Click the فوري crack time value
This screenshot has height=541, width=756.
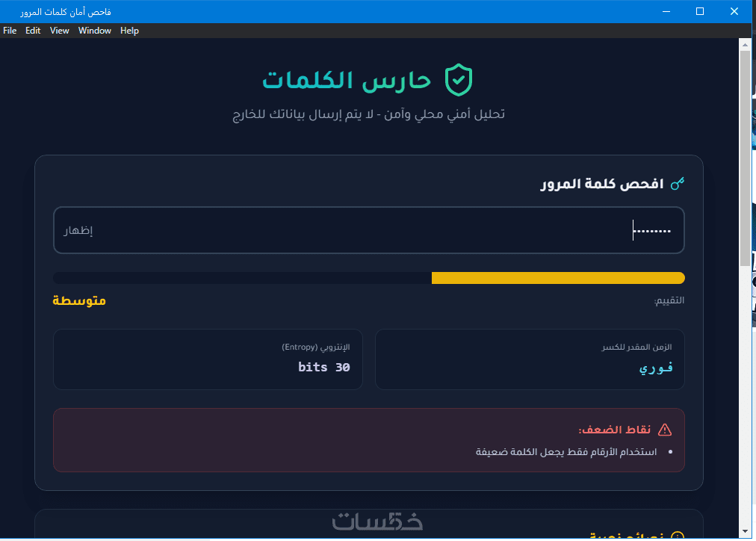point(656,368)
